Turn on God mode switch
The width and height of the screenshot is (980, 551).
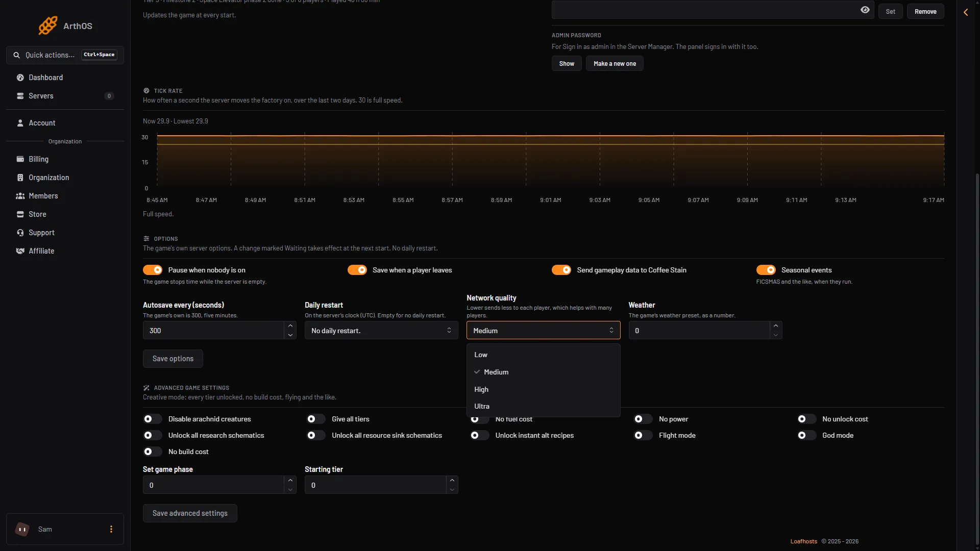pos(807,435)
